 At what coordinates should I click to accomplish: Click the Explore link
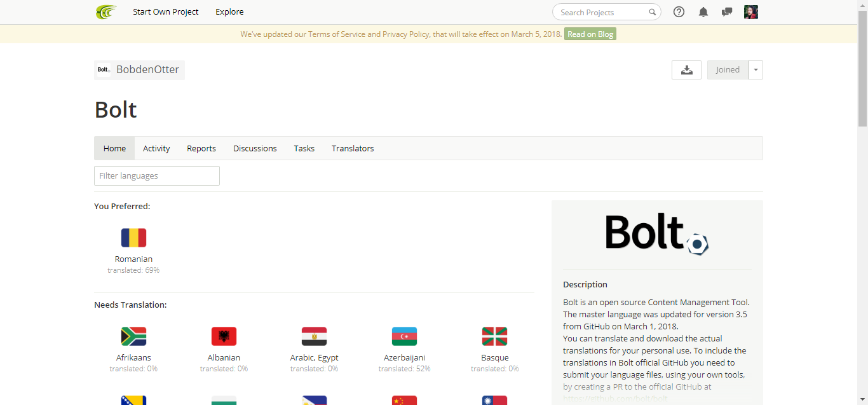tap(229, 12)
